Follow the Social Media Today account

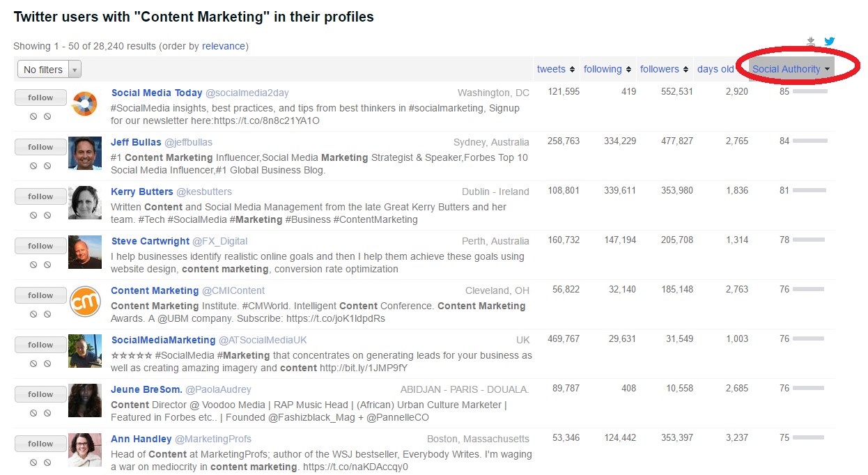pos(40,98)
